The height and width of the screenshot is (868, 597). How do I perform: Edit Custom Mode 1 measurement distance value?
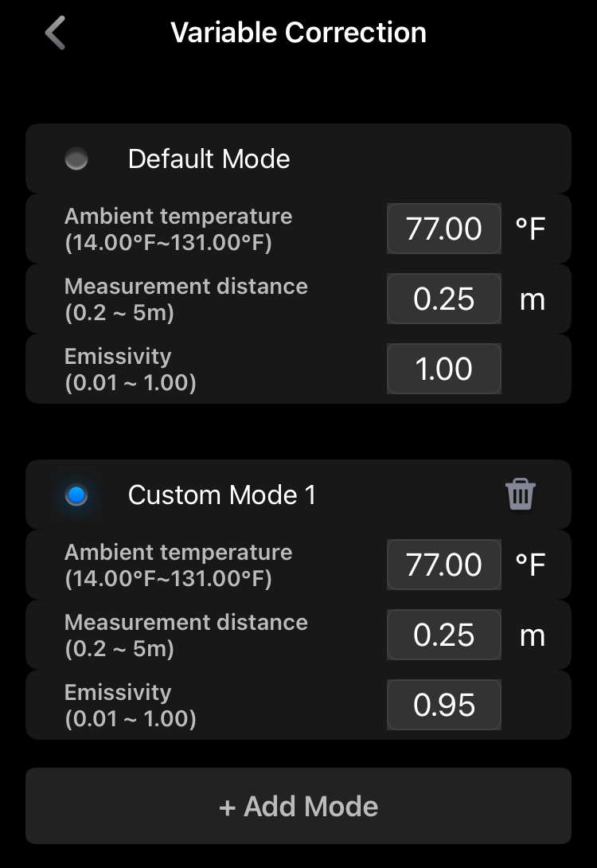tap(444, 635)
